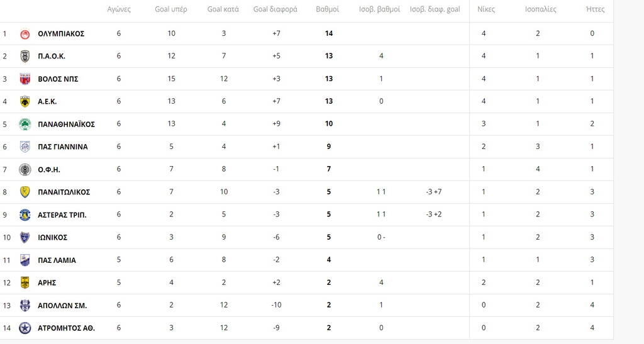
Task: Click the P.A.O.K. team crest icon
Action: 25,57
